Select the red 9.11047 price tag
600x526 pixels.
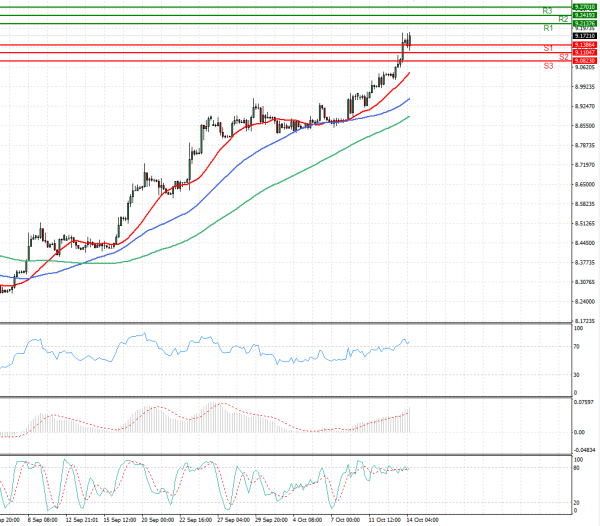click(585, 52)
